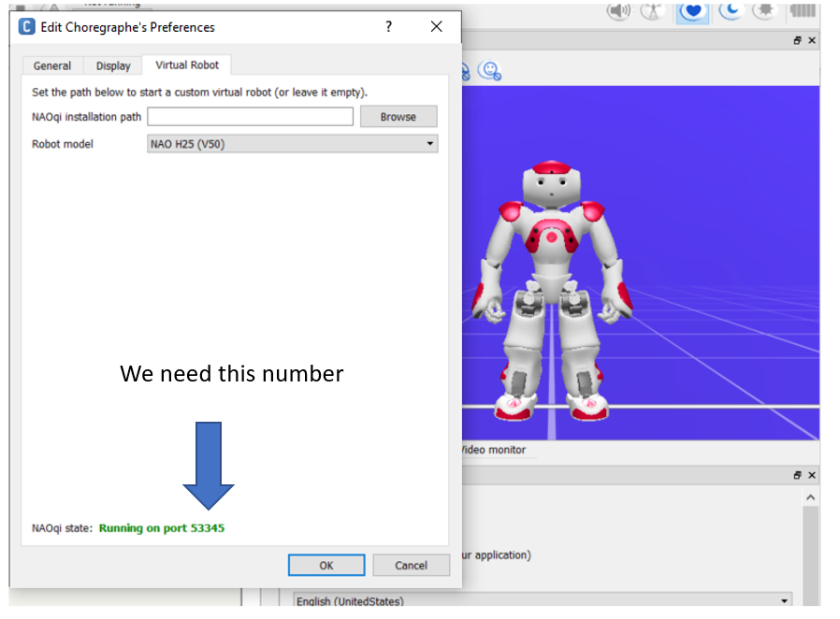
Task: Open the volume speaker icon in toolbar
Action: tap(618, 11)
